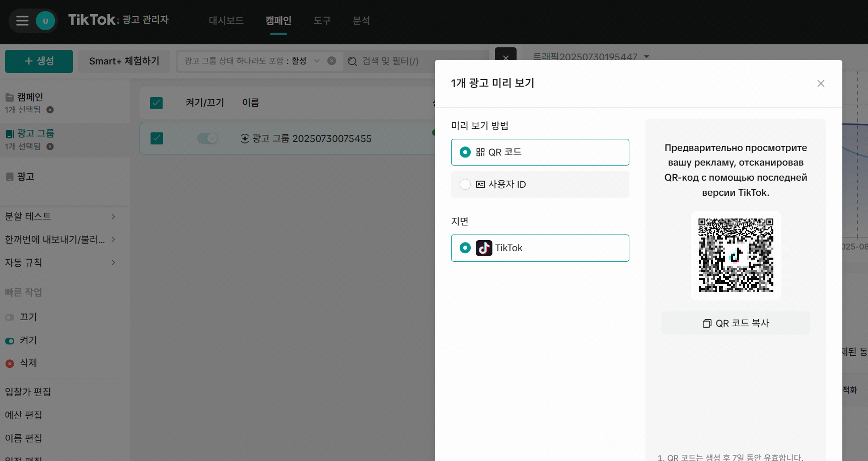Close the ad preview dialog

tap(821, 84)
